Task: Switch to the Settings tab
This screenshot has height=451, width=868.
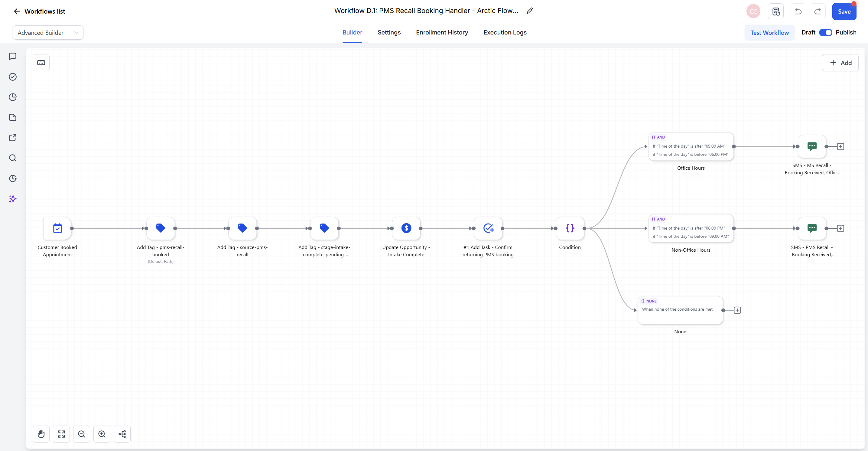Action: tap(389, 32)
